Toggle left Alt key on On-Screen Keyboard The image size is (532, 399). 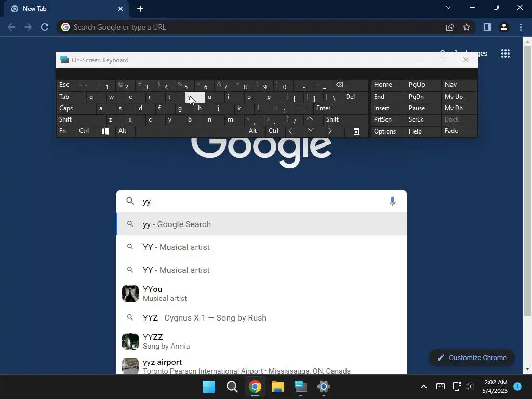tap(125, 131)
